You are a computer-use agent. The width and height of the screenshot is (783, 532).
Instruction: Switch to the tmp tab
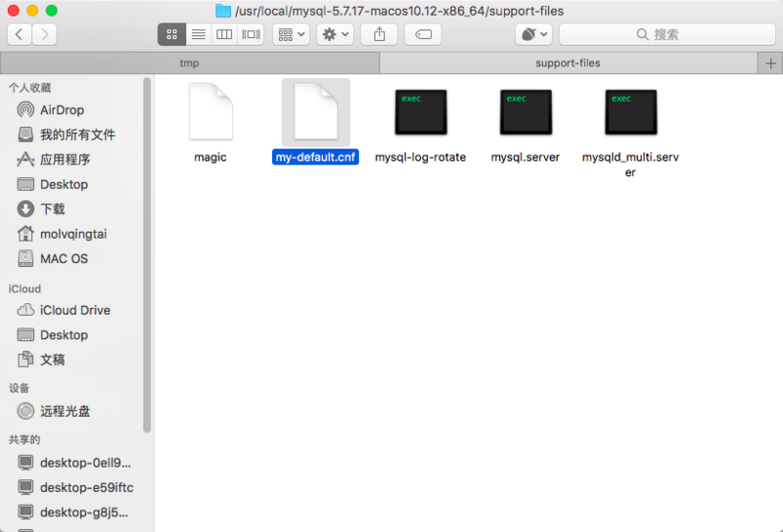(189, 64)
